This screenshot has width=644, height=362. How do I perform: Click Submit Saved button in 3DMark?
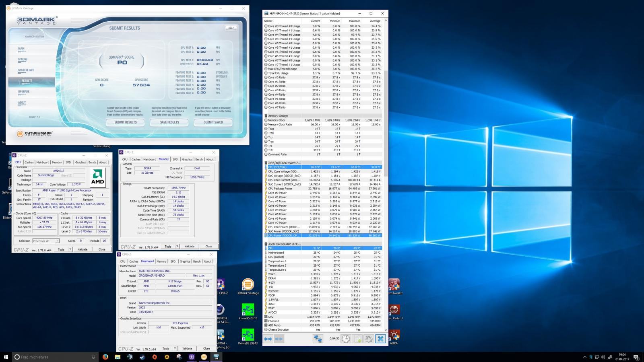click(213, 122)
